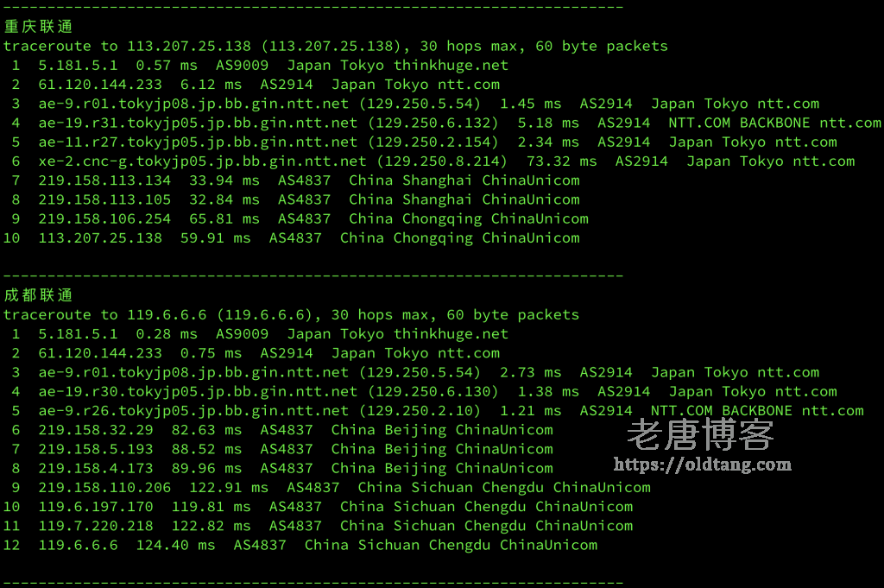Screen dimensions: 884x588
Task: Click IP 119.7.220.218 in hop 11
Action: pyautogui.click(x=96, y=526)
